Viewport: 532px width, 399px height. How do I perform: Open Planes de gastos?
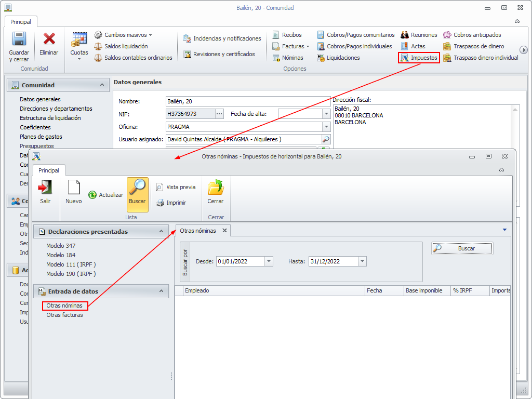[41, 137]
